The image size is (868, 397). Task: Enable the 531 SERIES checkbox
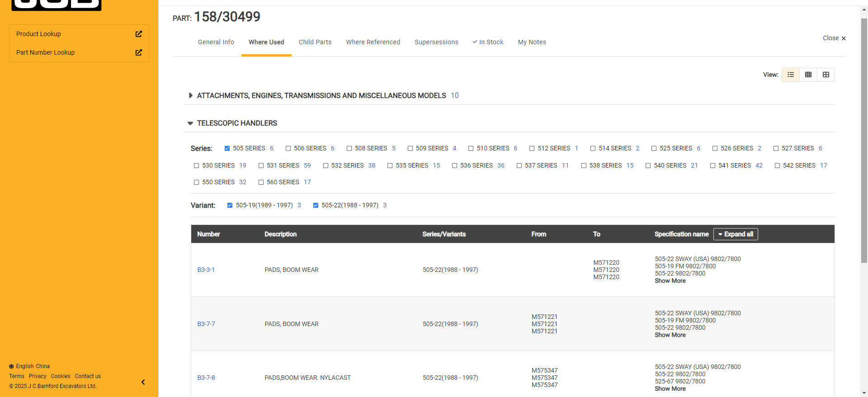(261, 166)
